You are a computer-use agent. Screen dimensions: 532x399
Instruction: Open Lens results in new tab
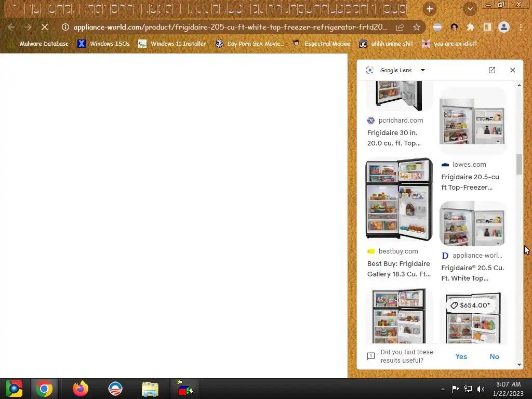click(x=491, y=70)
